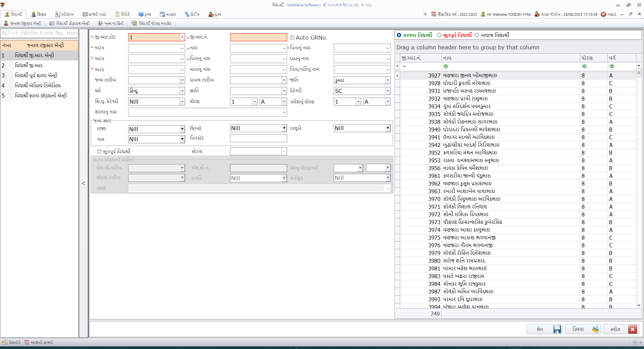Screen dimensions: 644x349
Task: Click the clear brush icon
Action: pyautogui.click(x=595, y=329)
